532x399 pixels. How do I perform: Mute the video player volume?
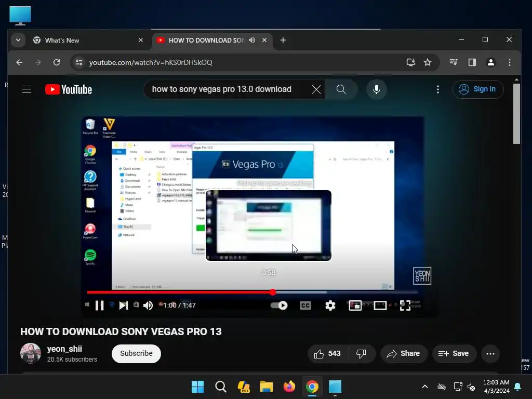click(x=148, y=305)
